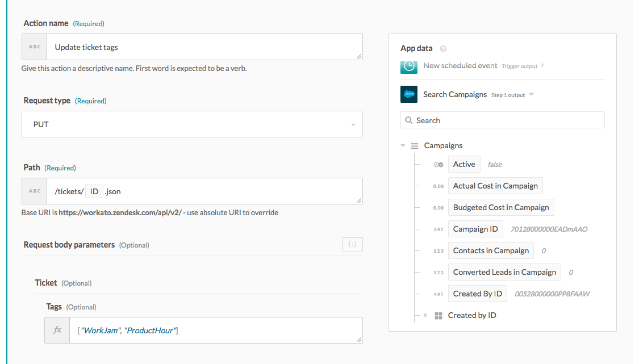Toggle the Search Campaigns Step 1 output section
Image resolution: width=639 pixels, height=364 pixels.
pyautogui.click(x=532, y=94)
